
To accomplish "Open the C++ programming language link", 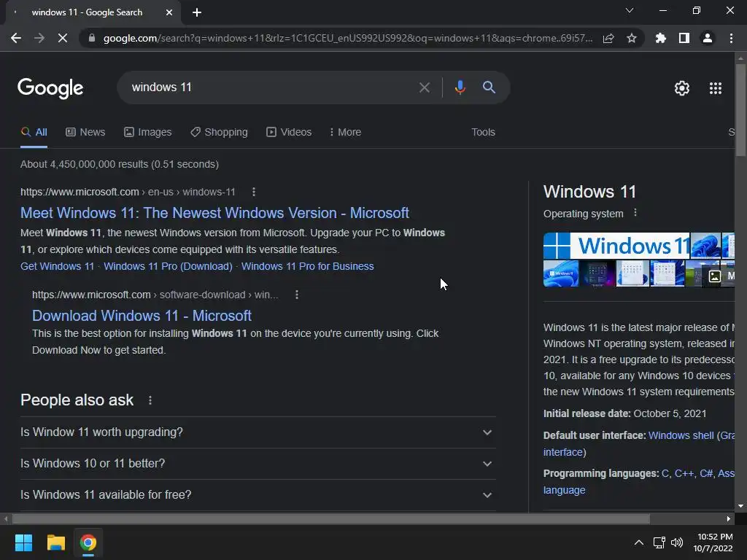I will click(684, 473).
